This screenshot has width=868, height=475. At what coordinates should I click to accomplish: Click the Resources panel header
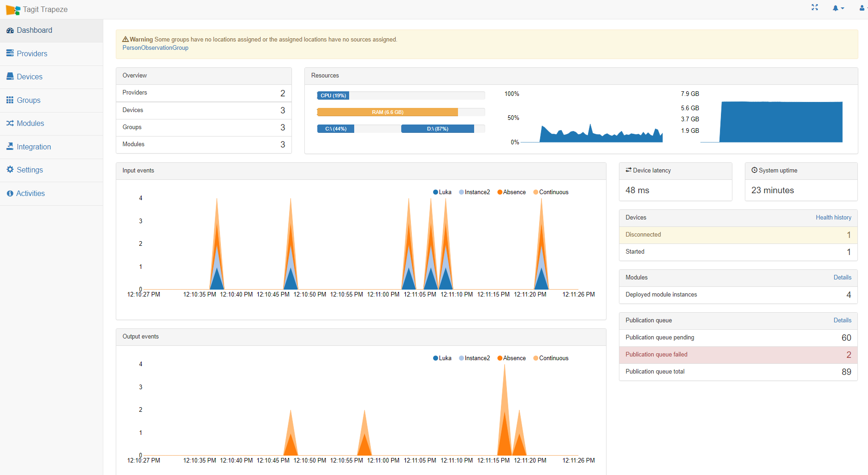pyautogui.click(x=581, y=76)
